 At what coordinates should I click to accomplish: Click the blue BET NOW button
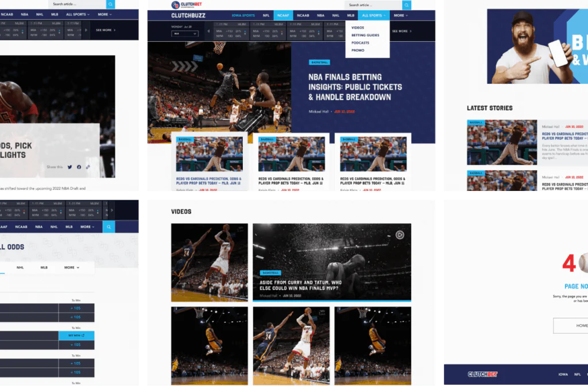pos(76,336)
